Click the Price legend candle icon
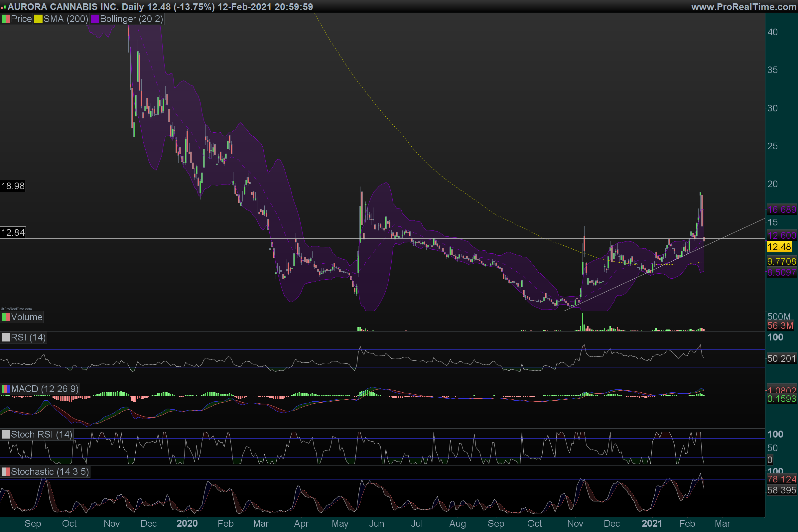 [x=6, y=19]
